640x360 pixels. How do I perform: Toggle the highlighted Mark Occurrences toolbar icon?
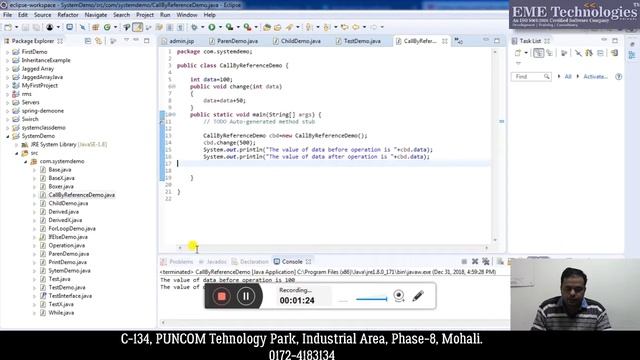tap(138, 27)
